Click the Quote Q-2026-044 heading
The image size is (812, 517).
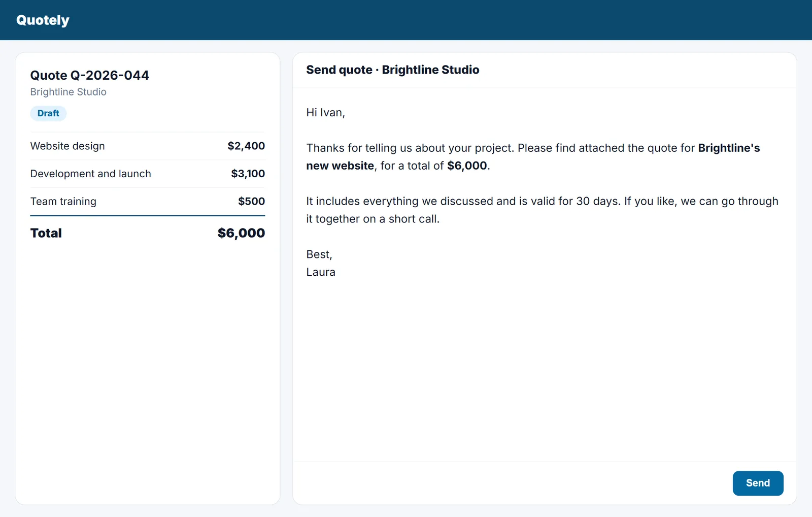89,75
